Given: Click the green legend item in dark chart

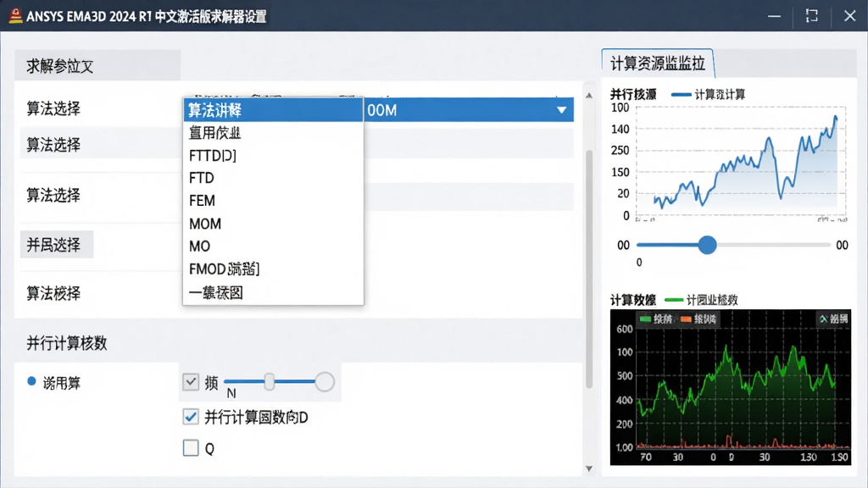Looking at the screenshot, I should click(x=656, y=319).
